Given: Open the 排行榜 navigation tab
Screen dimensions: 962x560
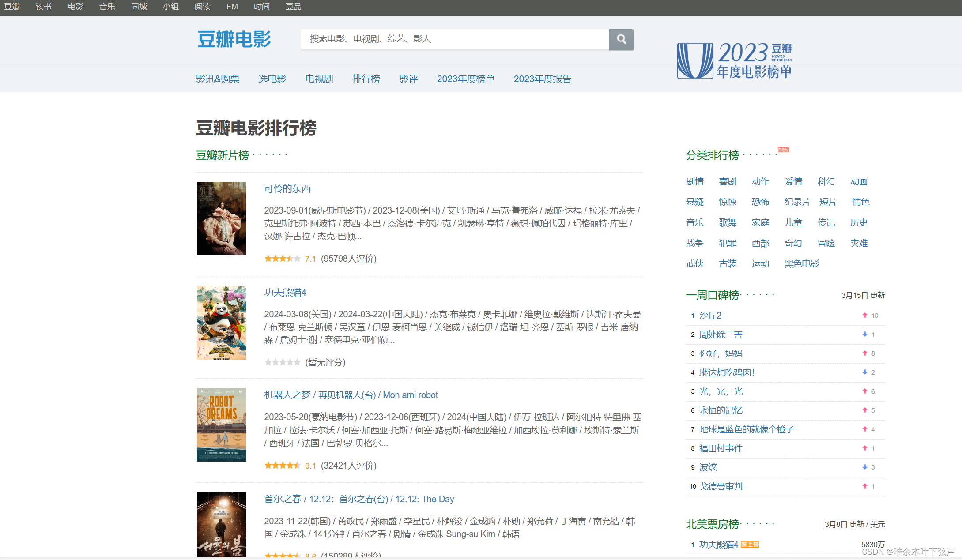Looking at the screenshot, I should point(366,79).
